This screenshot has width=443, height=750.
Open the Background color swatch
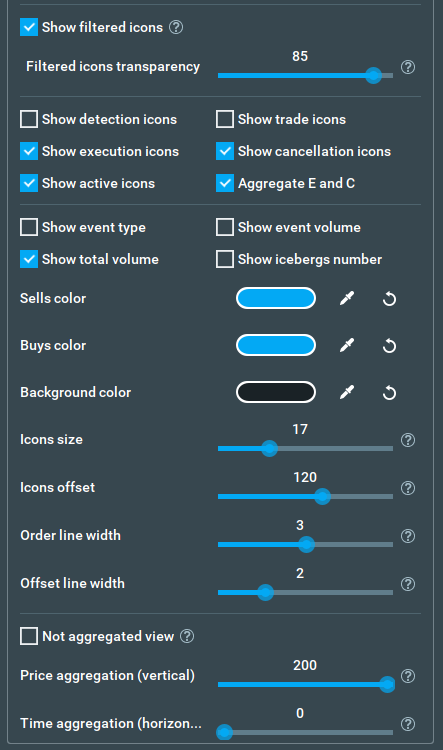pyautogui.click(x=276, y=392)
